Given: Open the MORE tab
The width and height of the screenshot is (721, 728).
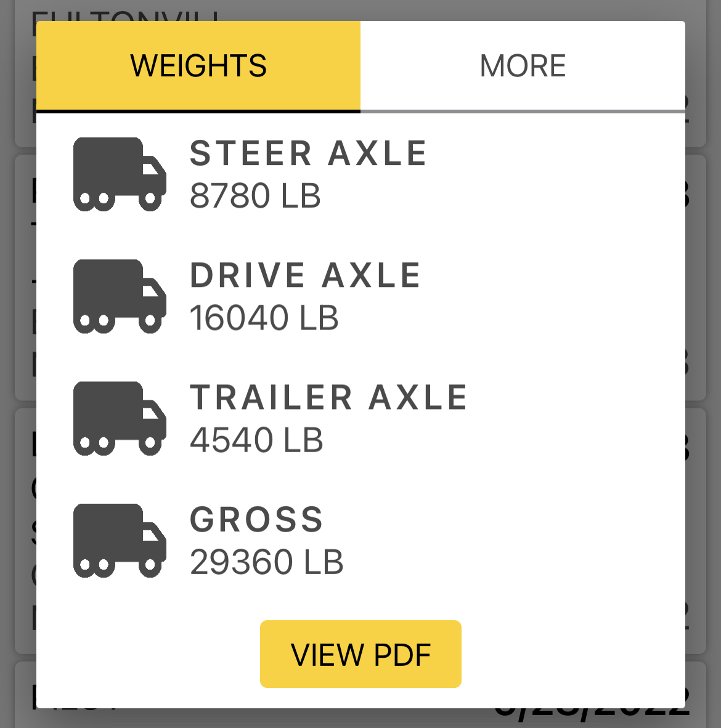Looking at the screenshot, I should click(x=523, y=65).
